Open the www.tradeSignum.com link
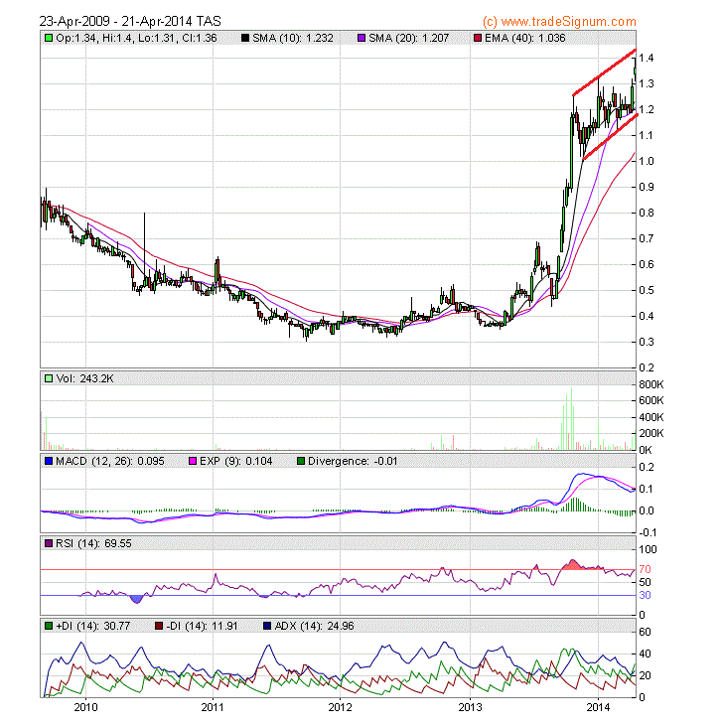This screenshot has width=722, height=728. [559, 22]
